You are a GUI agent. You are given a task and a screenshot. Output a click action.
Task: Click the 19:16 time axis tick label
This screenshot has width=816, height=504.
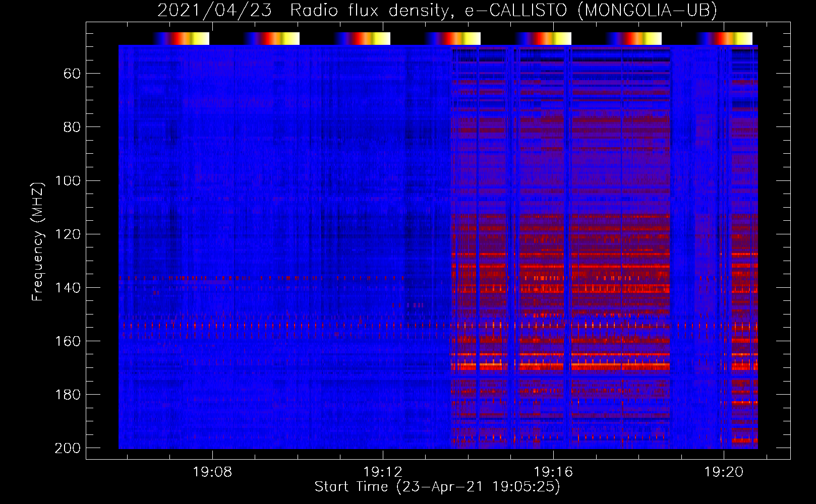[553, 472]
